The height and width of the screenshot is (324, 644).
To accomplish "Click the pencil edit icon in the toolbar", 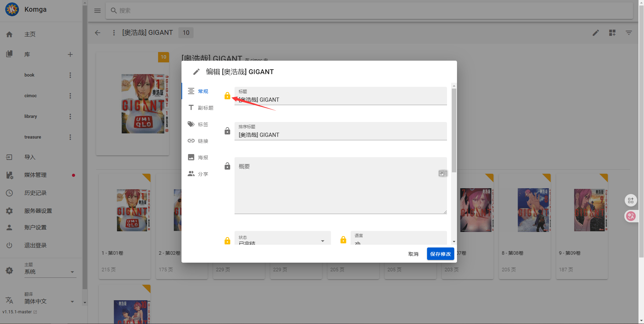I will tap(595, 33).
